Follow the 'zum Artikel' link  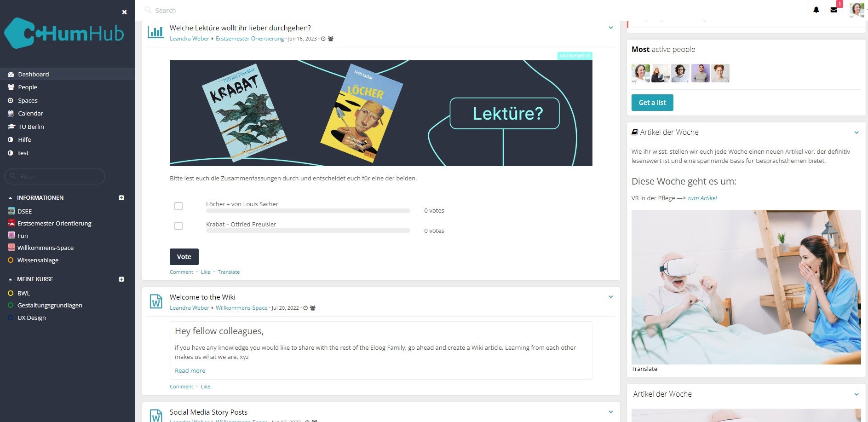coord(702,198)
